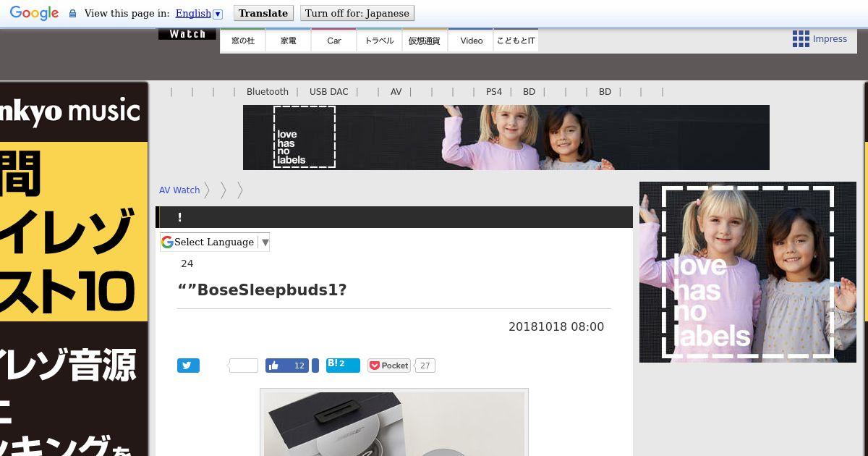Open the こどもとIT tab
Viewport: 868px width, 456px height.
[x=516, y=41]
